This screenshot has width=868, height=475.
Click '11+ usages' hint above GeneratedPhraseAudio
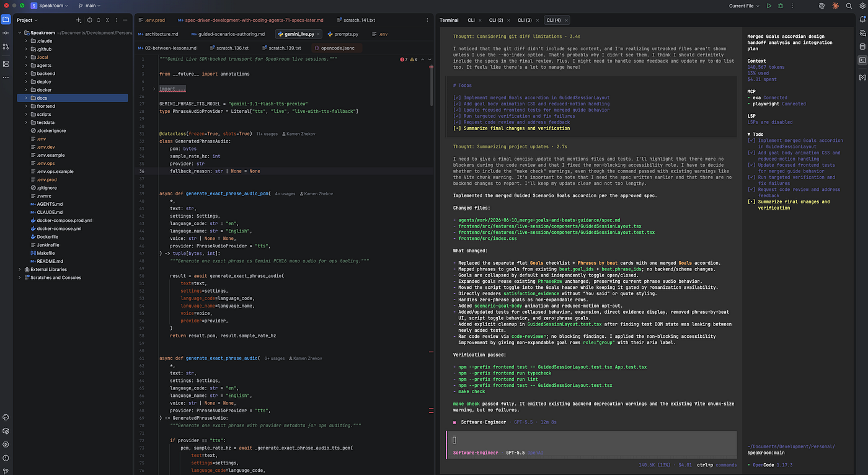(267, 133)
